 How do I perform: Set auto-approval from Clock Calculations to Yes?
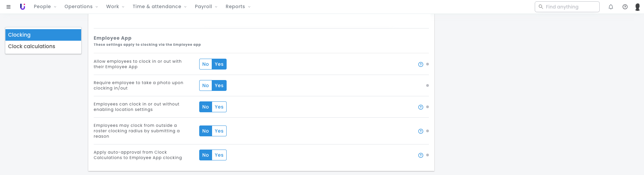click(219, 155)
